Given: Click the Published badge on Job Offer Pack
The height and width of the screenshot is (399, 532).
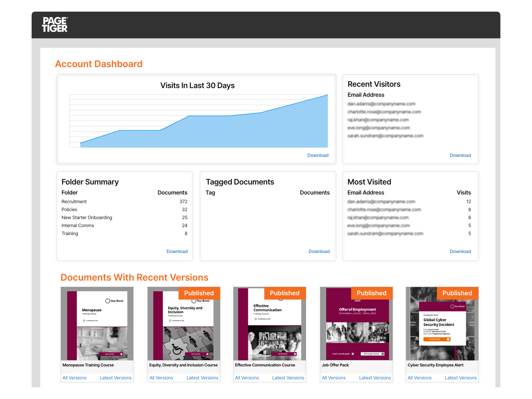Looking at the screenshot, I should coord(372,293).
